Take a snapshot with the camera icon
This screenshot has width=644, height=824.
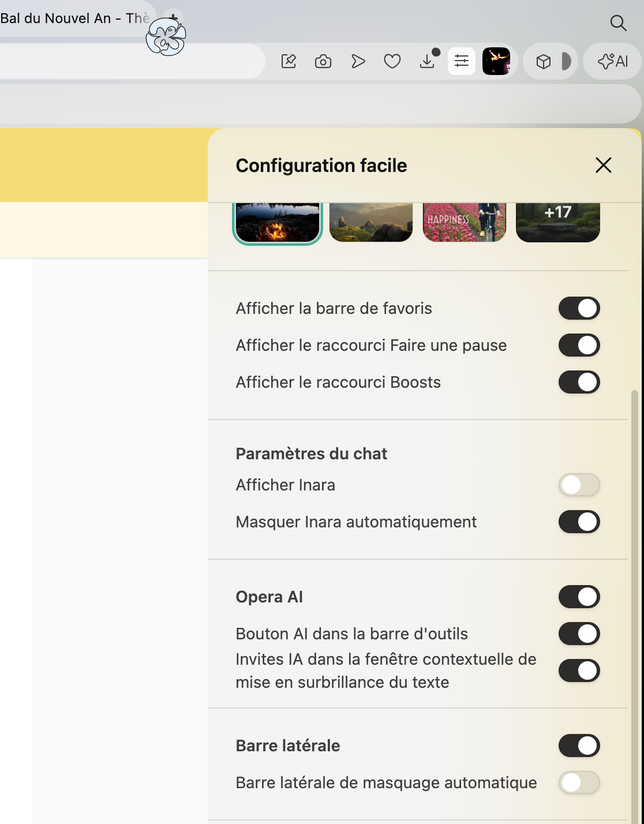[323, 61]
